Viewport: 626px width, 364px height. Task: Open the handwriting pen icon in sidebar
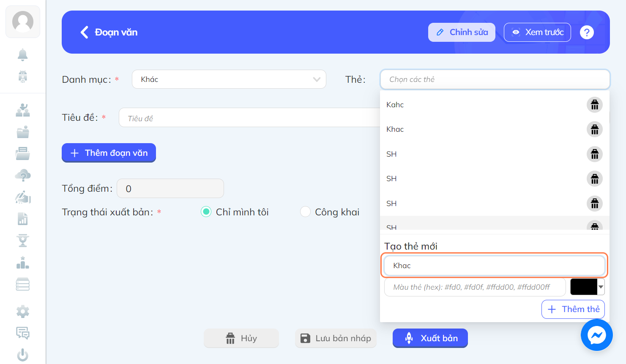tap(23, 197)
